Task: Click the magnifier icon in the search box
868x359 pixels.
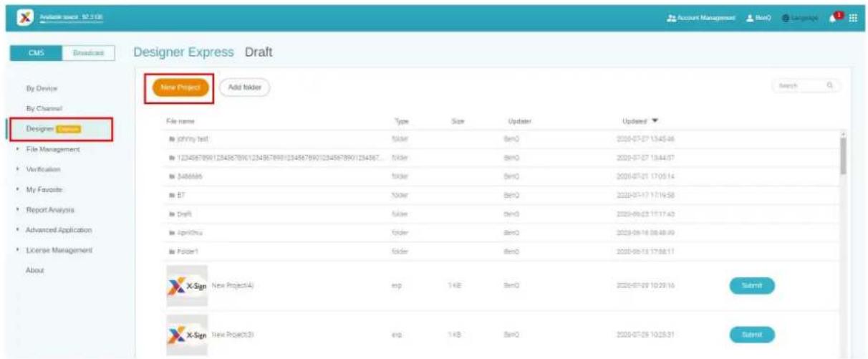Action: tap(829, 86)
